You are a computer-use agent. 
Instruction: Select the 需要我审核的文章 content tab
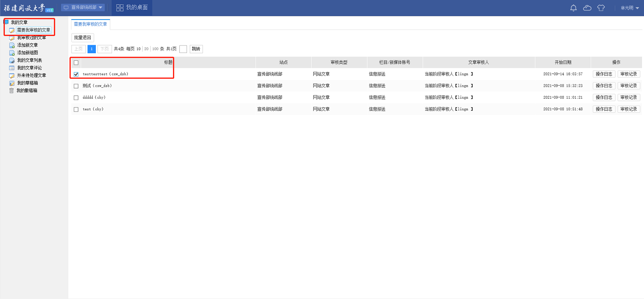tap(90, 24)
